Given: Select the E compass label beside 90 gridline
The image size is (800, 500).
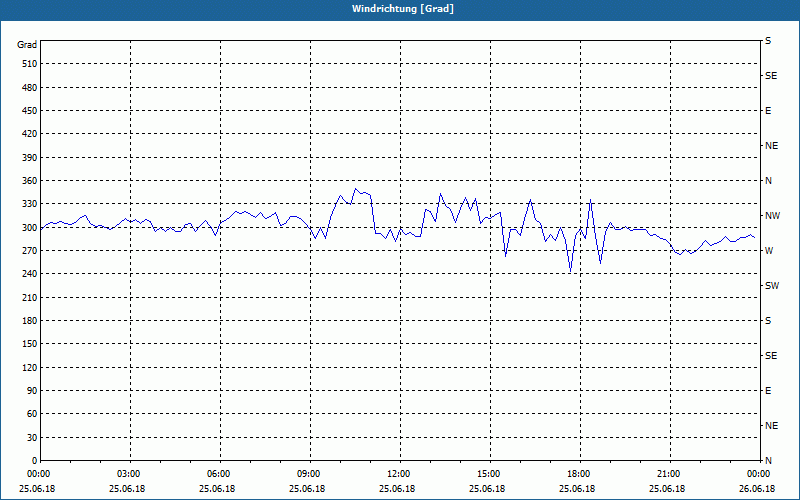Looking at the screenshot, I should tap(768, 391).
